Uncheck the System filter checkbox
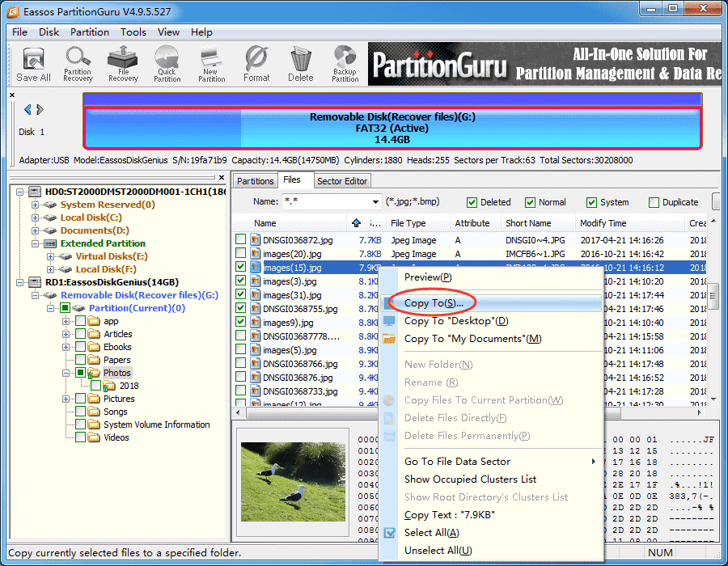Screen dimensions: 728x566 591,202
